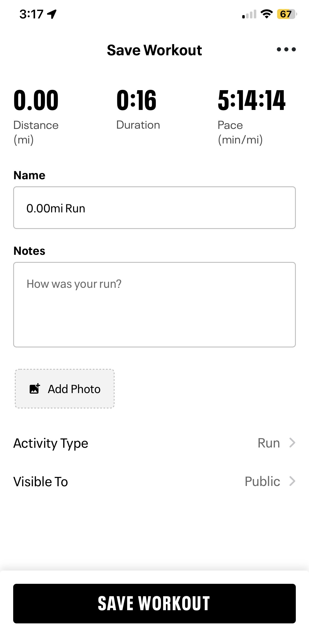Screen dimensions: 309x644
Task: Tap the 0:16 duration value
Action: click(x=137, y=101)
